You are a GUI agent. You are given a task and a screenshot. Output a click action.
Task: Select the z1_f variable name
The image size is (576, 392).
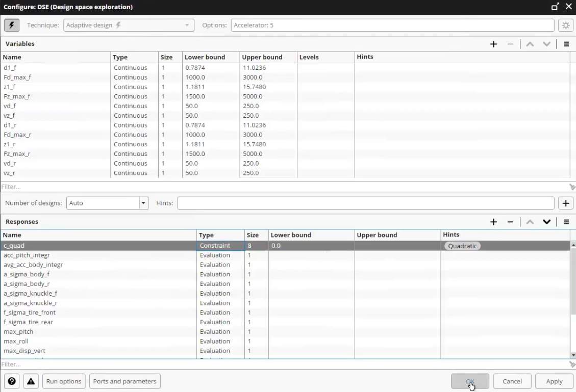(10, 87)
